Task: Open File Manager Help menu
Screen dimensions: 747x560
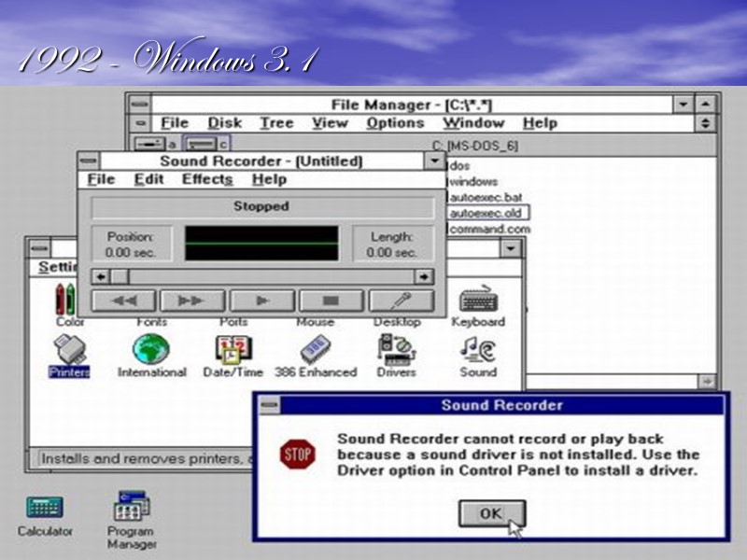Action: click(x=540, y=123)
